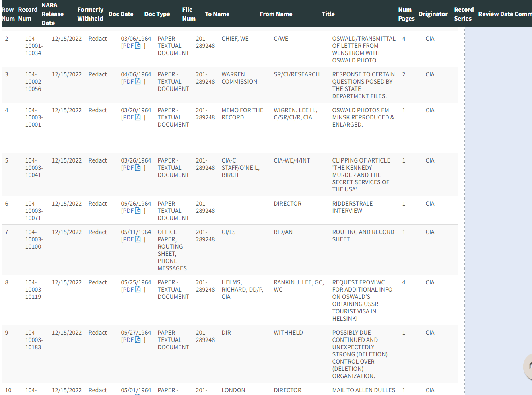Click To Name cell 'LONDON'
Image resolution: width=532 pixels, height=395 pixels.
(x=233, y=390)
